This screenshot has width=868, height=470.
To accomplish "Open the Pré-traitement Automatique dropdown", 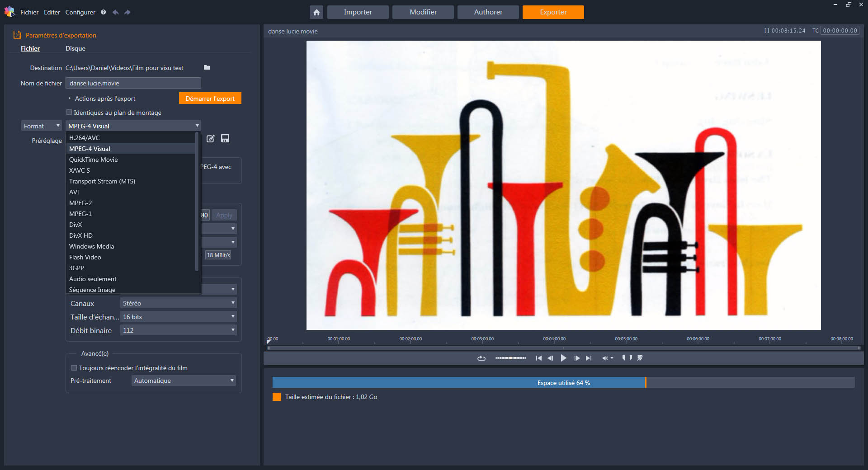I will coord(184,381).
